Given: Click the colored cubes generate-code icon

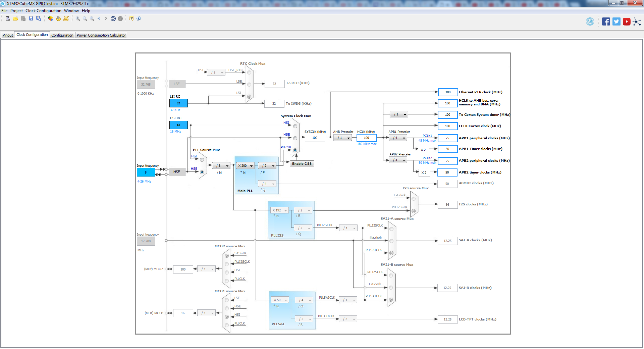Looking at the screenshot, I should tap(50, 19).
